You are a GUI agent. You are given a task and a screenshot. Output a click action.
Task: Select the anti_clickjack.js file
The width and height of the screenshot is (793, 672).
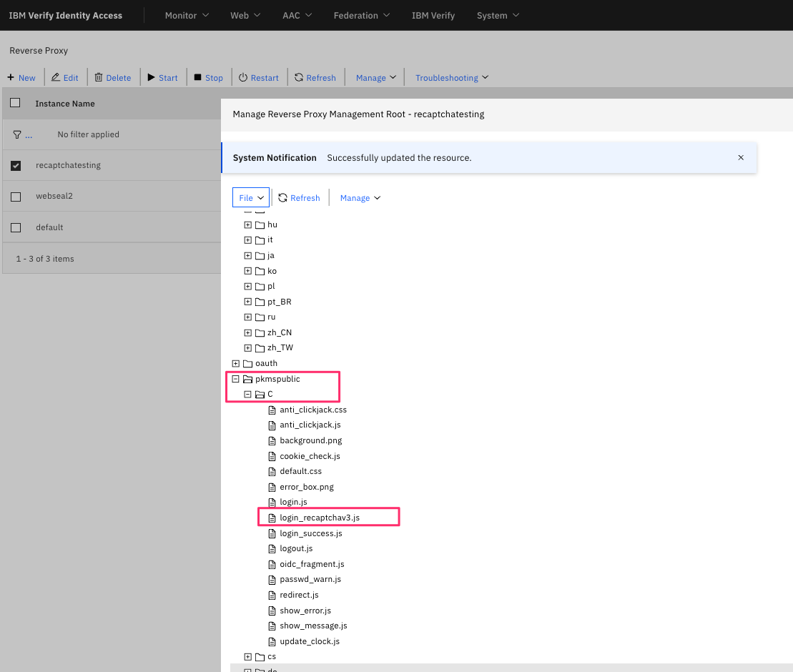[310, 425]
